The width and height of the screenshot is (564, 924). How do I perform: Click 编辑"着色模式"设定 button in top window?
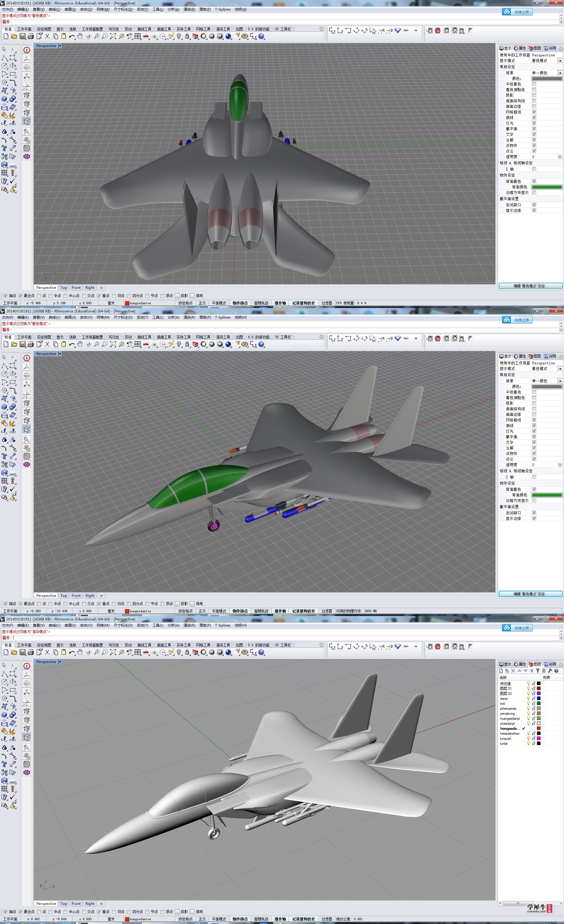[530, 286]
